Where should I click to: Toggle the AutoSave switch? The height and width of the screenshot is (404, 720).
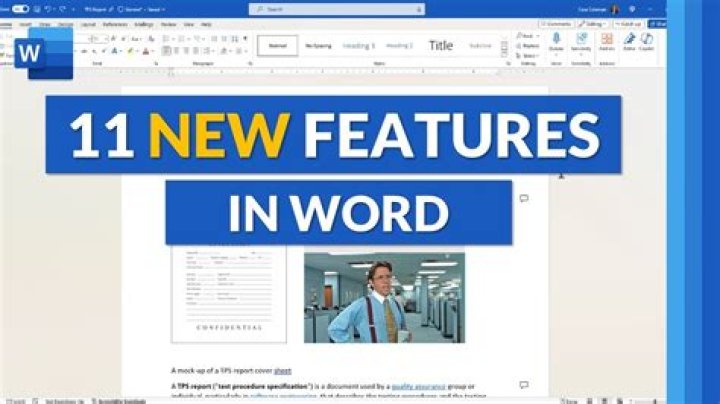click(x=19, y=9)
